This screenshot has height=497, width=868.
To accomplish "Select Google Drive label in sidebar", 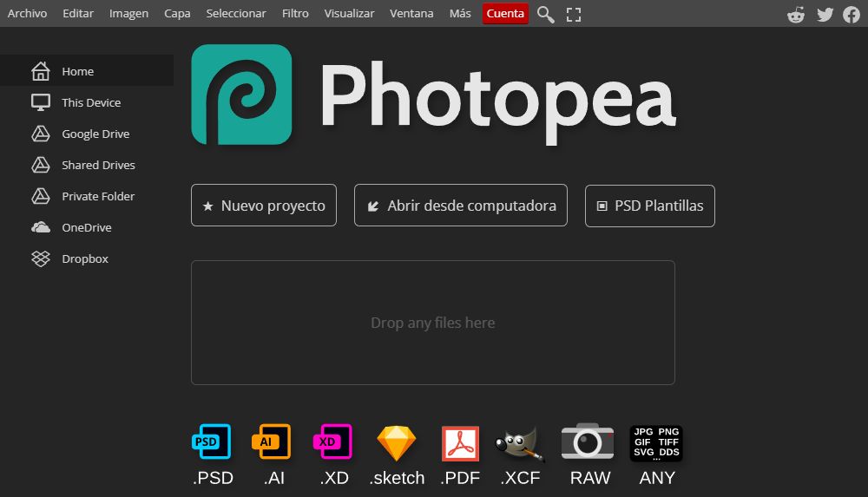I will pyautogui.click(x=95, y=134).
